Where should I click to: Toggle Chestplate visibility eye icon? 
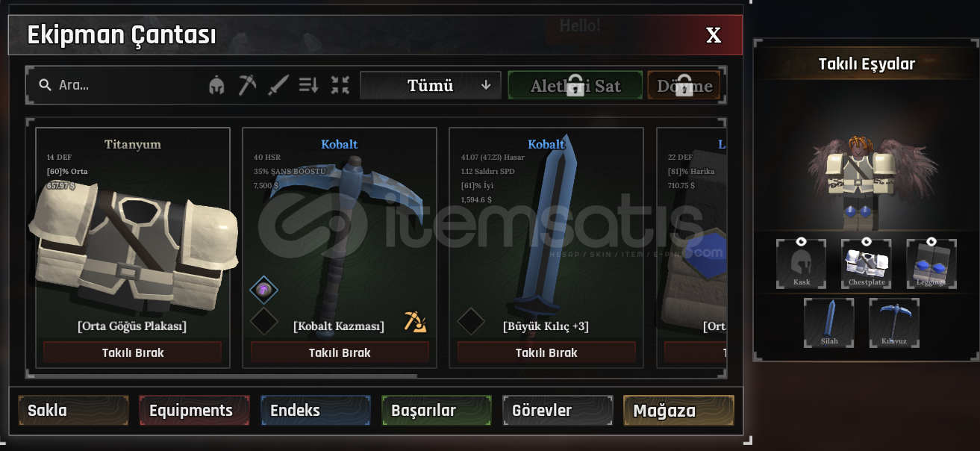pos(866,241)
